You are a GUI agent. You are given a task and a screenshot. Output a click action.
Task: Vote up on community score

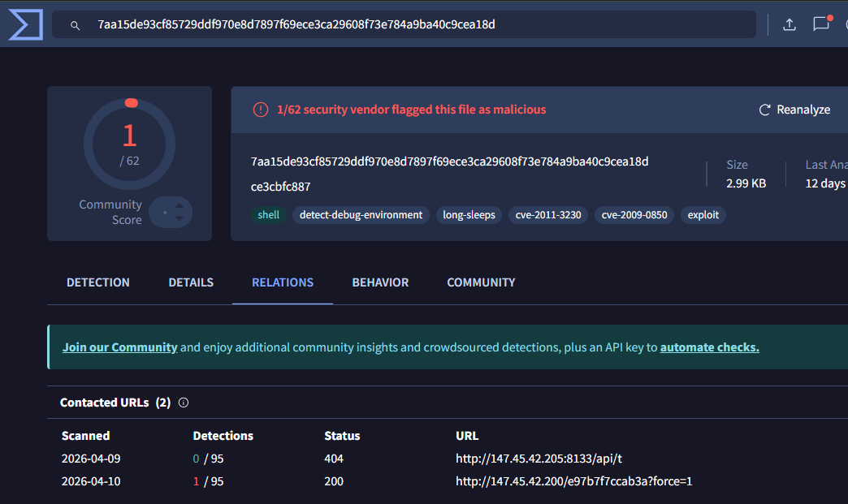[180, 206]
